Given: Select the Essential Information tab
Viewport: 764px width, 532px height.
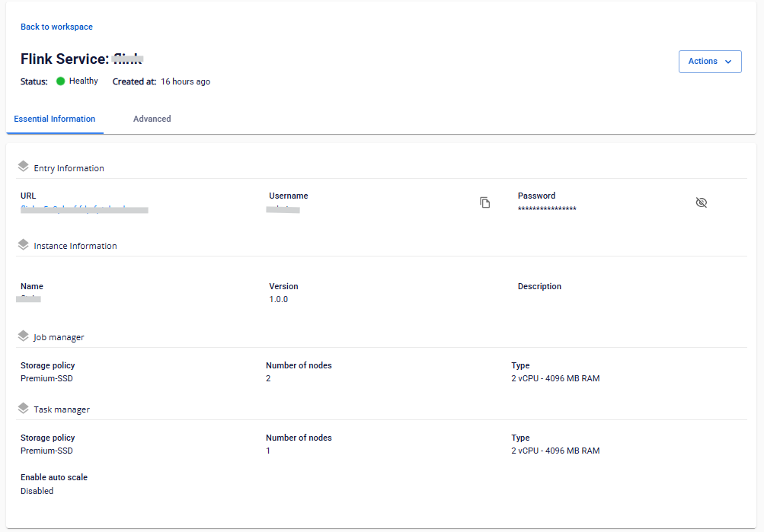Looking at the screenshot, I should (x=55, y=119).
